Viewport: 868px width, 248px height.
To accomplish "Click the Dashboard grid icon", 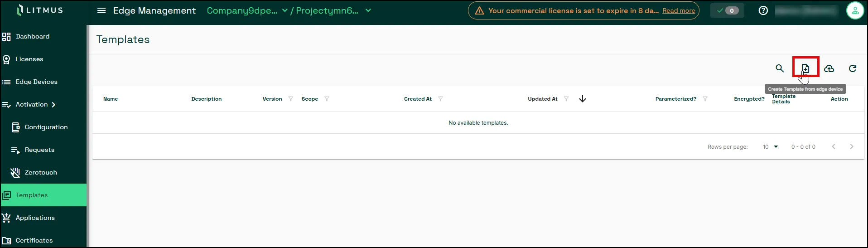I will point(6,37).
